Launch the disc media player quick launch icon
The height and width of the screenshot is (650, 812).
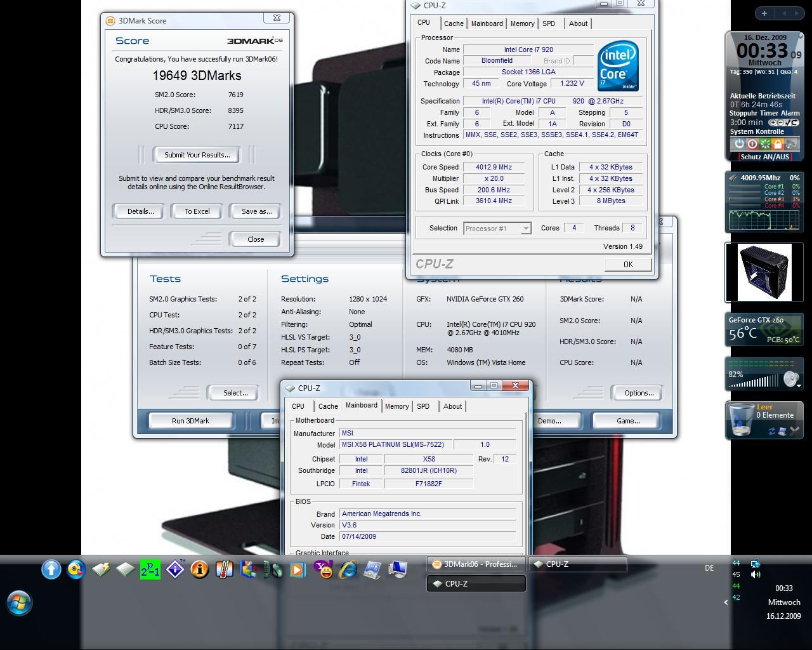click(76, 569)
